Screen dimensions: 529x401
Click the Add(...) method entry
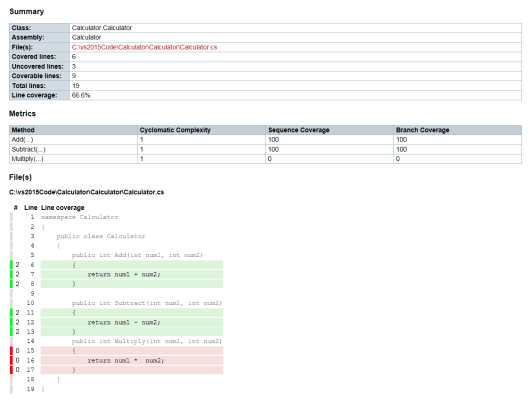coord(22,140)
